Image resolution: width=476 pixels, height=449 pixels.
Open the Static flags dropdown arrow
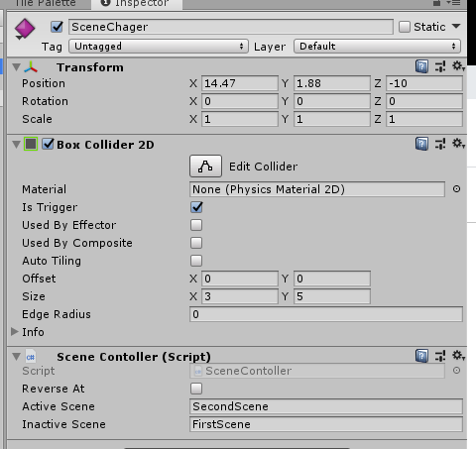coord(456,26)
